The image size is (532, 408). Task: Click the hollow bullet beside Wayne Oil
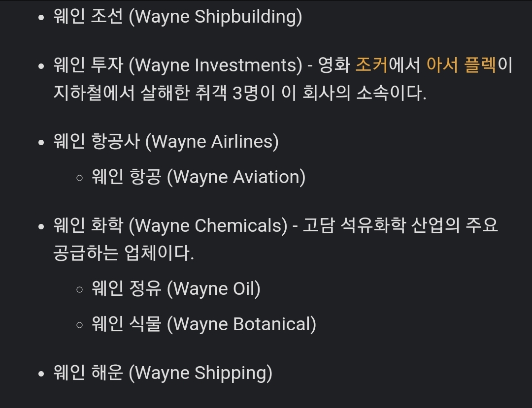(x=80, y=289)
